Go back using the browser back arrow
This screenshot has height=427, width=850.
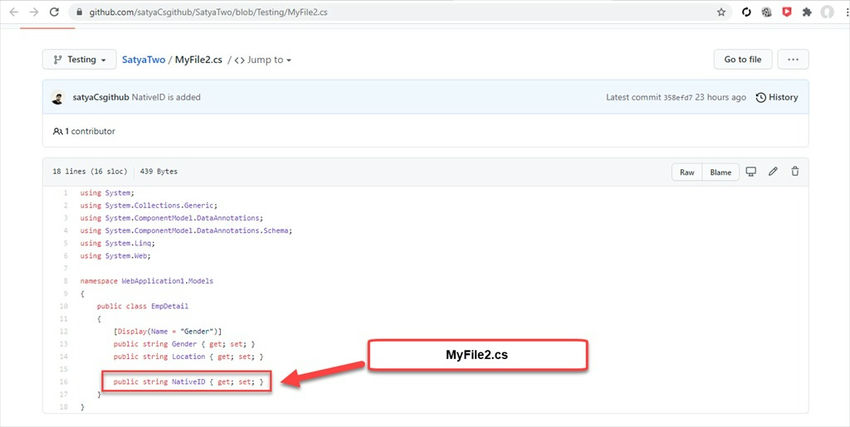[x=14, y=12]
